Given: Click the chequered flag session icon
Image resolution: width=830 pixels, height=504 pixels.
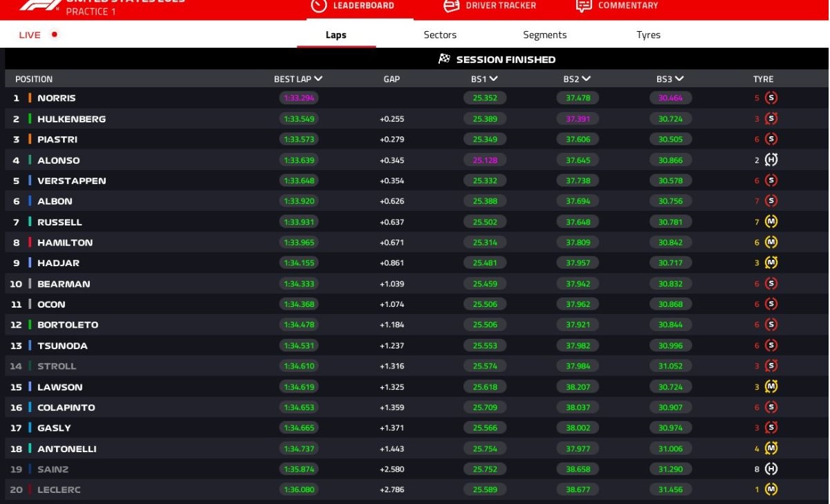Looking at the screenshot, I should [445, 59].
